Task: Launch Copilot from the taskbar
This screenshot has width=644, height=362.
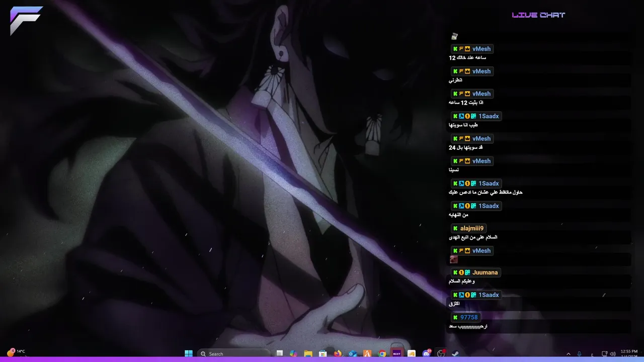Action: [x=293, y=354]
